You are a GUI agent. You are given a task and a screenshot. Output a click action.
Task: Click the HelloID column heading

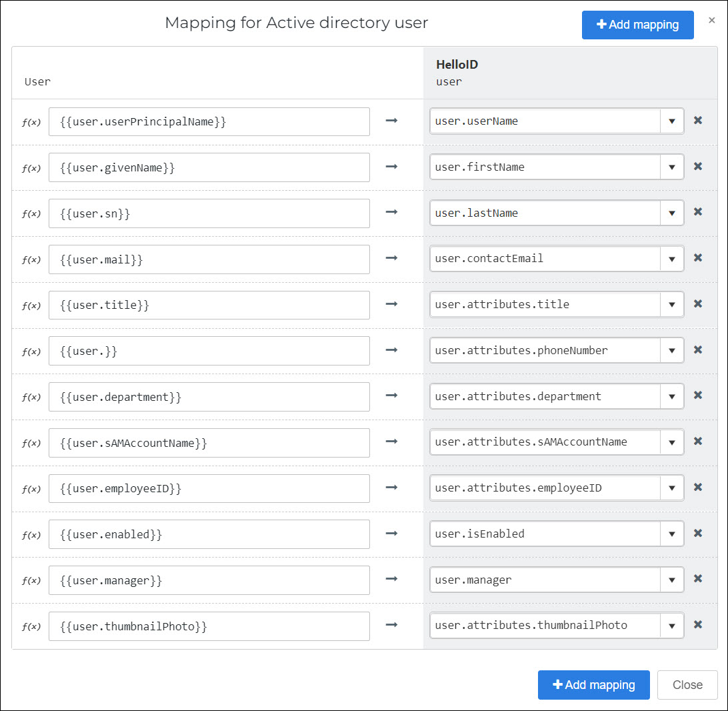(457, 65)
